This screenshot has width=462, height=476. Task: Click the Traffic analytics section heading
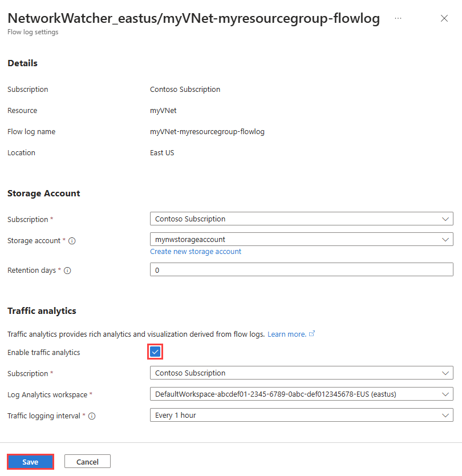click(42, 311)
